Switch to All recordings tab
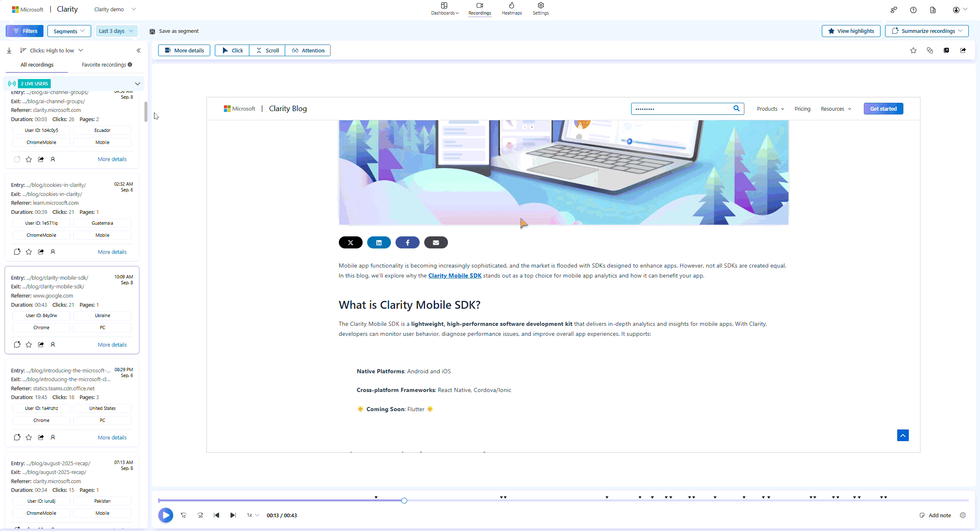Image resolution: width=980 pixels, height=531 pixels. pos(37,65)
